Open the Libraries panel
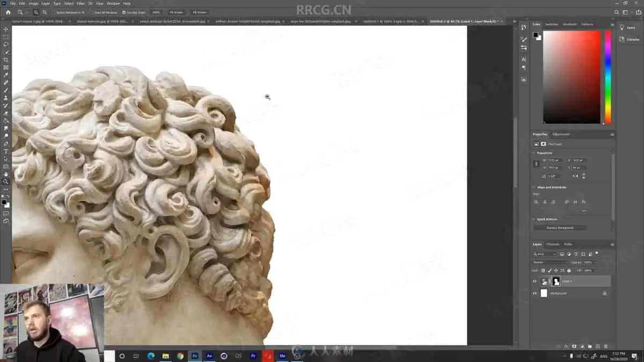Screen dimensions: 644x362 (x=630, y=39)
